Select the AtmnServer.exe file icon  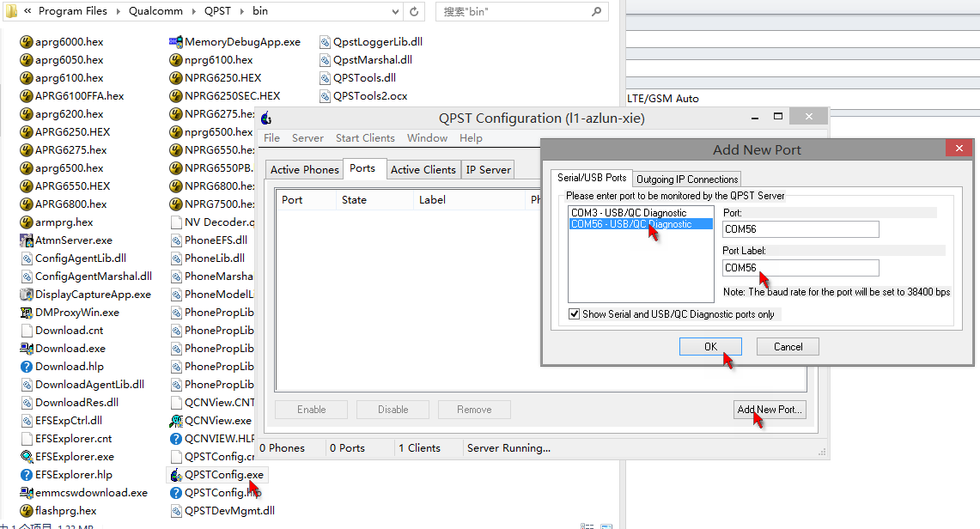click(27, 240)
